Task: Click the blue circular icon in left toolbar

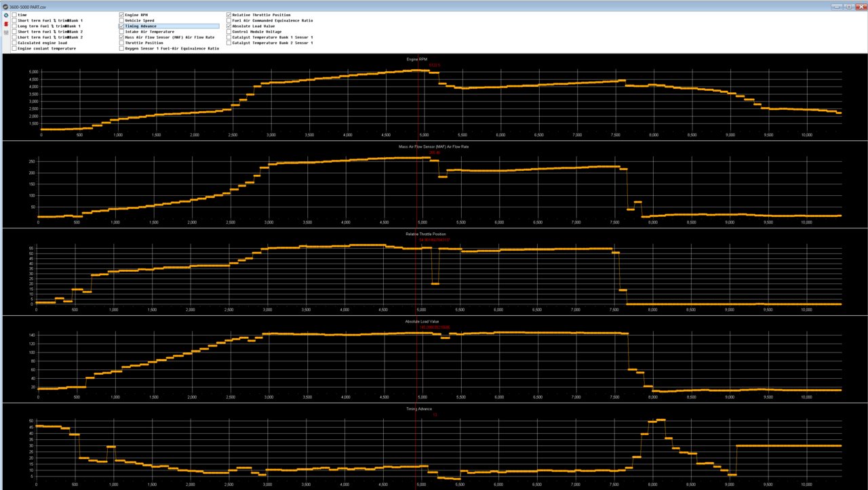Action: pos(5,14)
